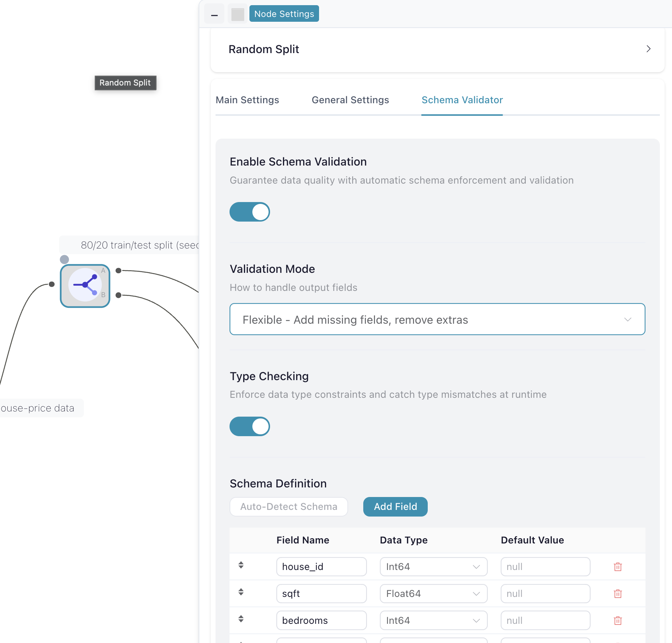Switch to Main Settings tab
The width and height of the screenshot is (672, 643).
coord(247,100)
